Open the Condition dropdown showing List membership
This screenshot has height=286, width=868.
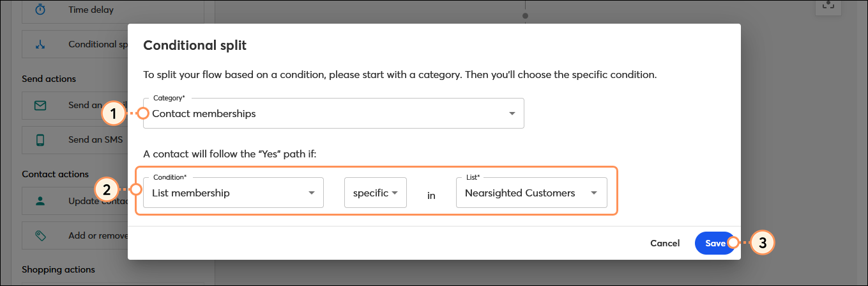click(233, 193)
